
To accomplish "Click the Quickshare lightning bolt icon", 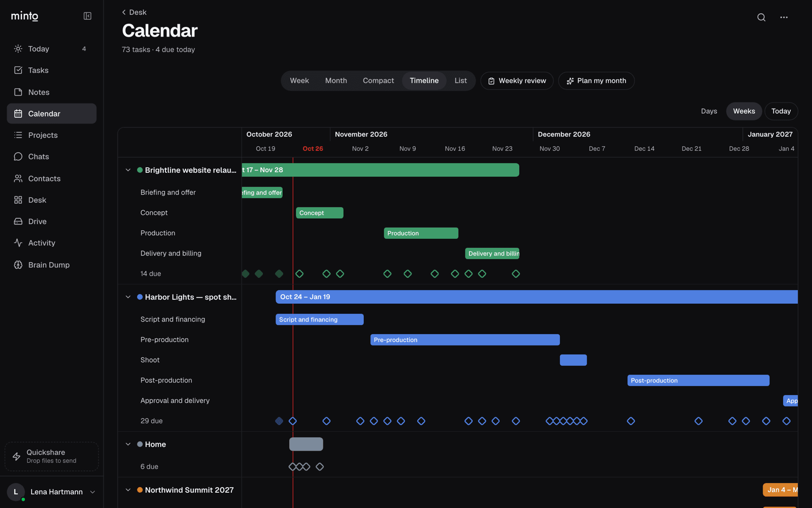I will (17, 456).
